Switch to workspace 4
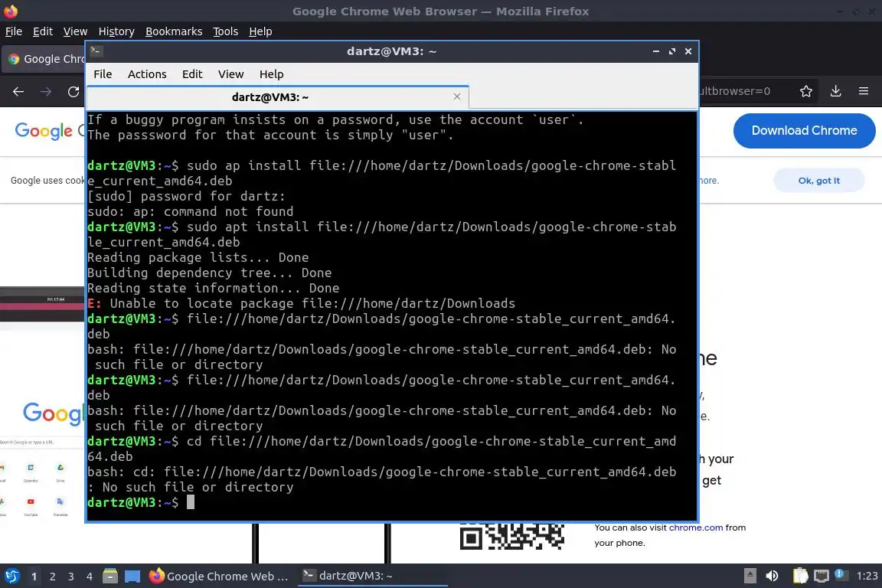Screen dimensions: 882x588 click(90, 577)
